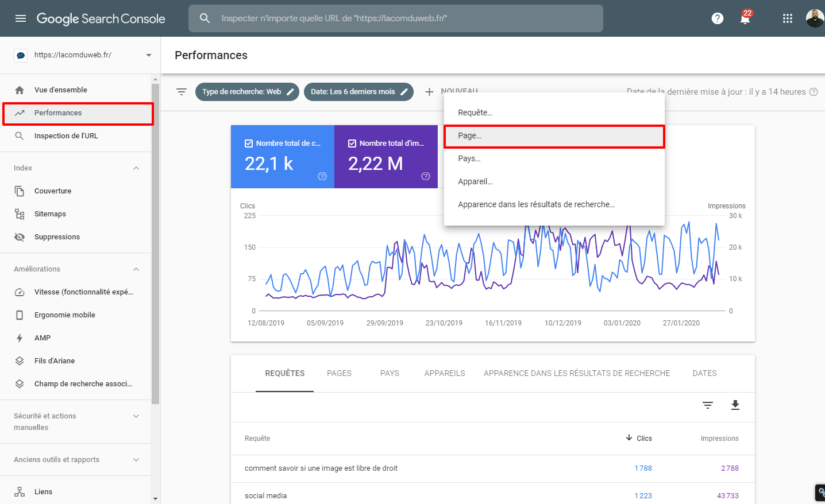The image size is (825, 504).
Task: Click help icon on total impressions card
Action: point(426,176)
